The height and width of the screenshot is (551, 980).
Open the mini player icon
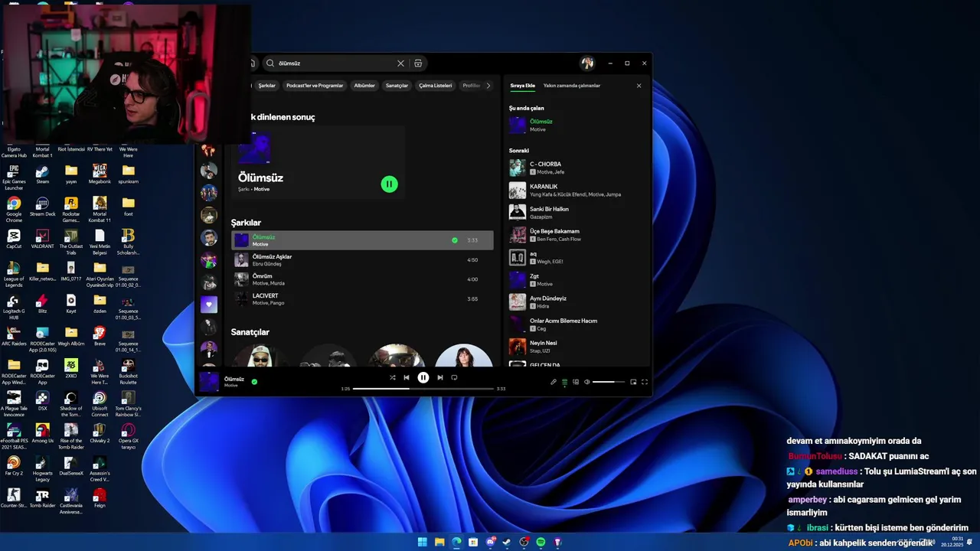click(633, 382)
